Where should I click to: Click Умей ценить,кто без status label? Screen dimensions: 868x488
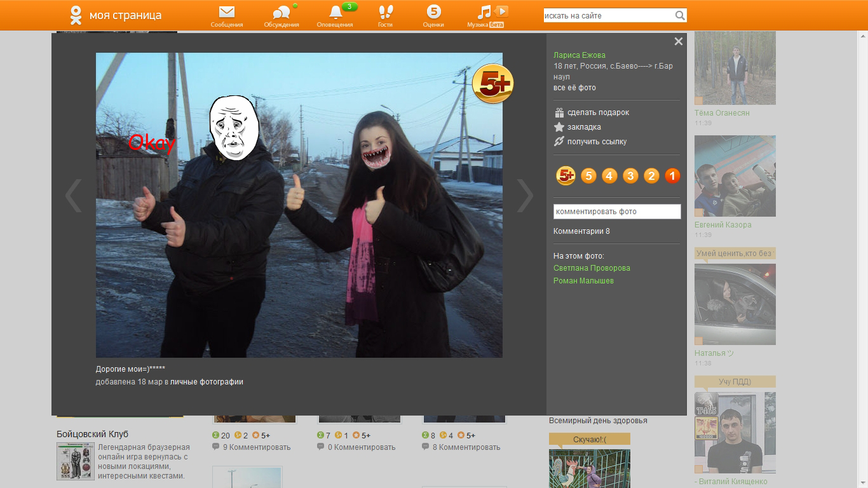[x=735, y=254]
